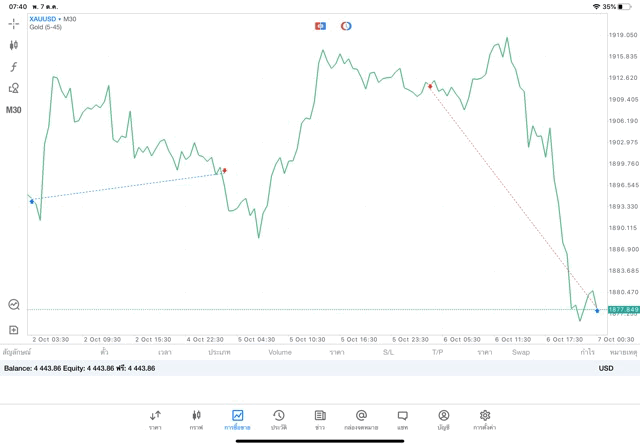The width and height of the screenshot is (640, 447).
Task: Open the การตั้งค่า settings gear tab
Action: pyautogui.click(x=485, y=419)
